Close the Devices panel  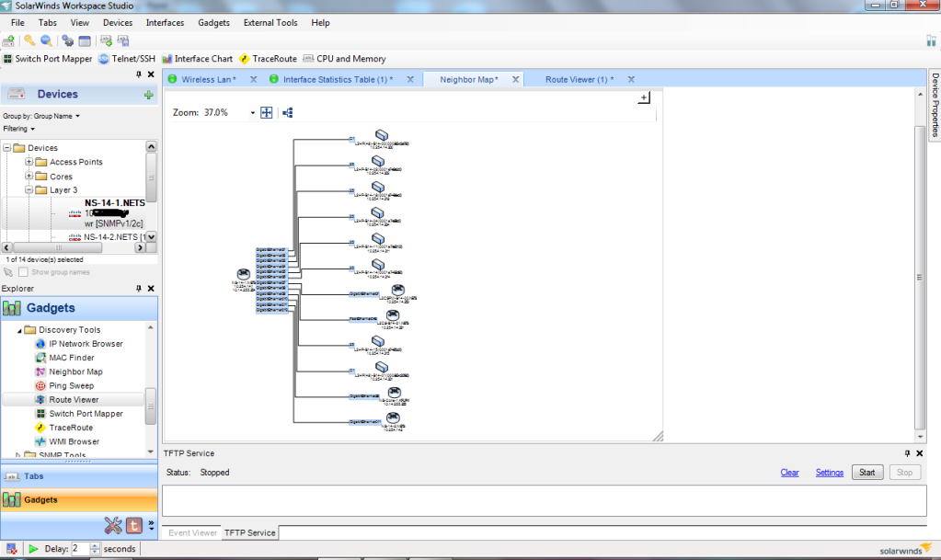coord(151,74)
